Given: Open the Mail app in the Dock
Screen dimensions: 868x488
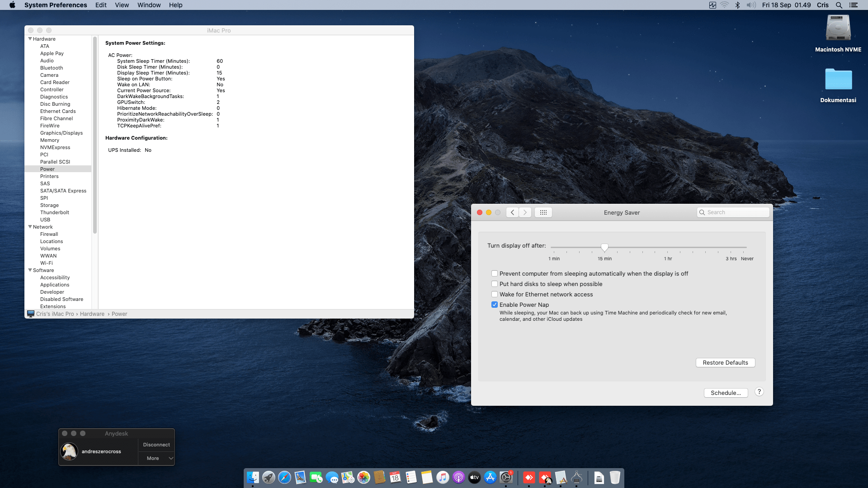Looking at the screenshot, I should [x=300, y=477].
